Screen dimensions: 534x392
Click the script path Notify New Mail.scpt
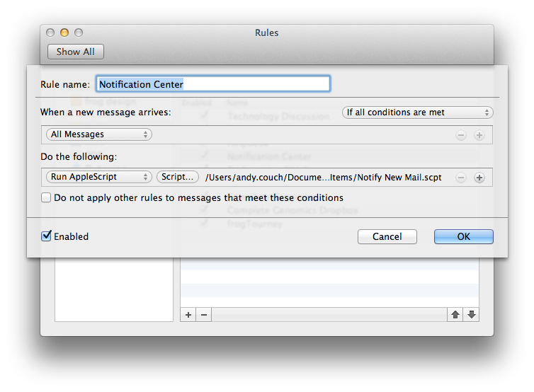coord(323,178)
